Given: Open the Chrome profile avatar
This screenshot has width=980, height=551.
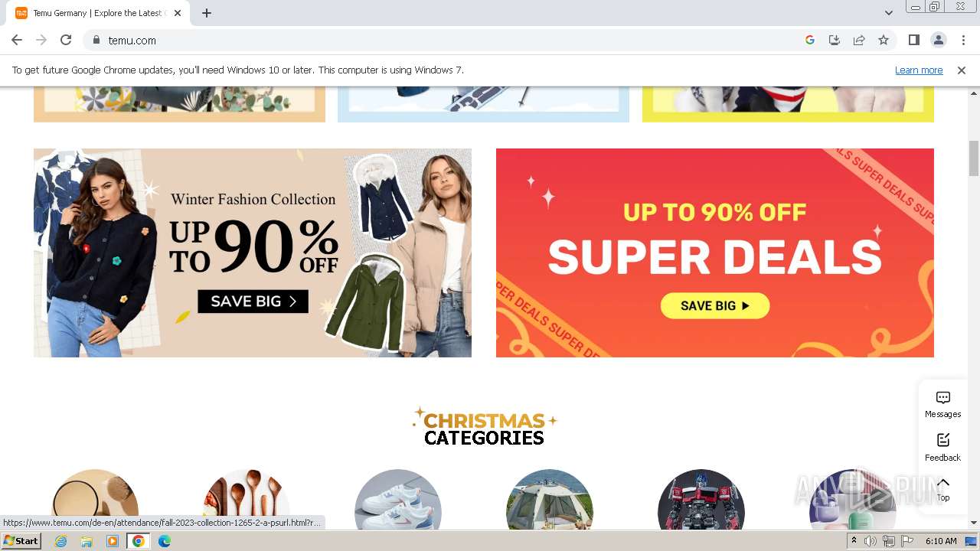Looking at the screenshot, I should [938, 40].
